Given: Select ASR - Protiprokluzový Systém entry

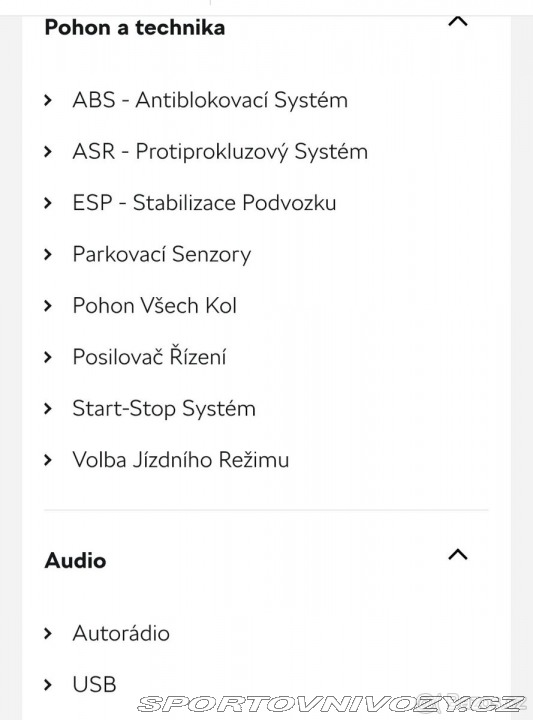Looking at the screenshot, I should [220, 152].
